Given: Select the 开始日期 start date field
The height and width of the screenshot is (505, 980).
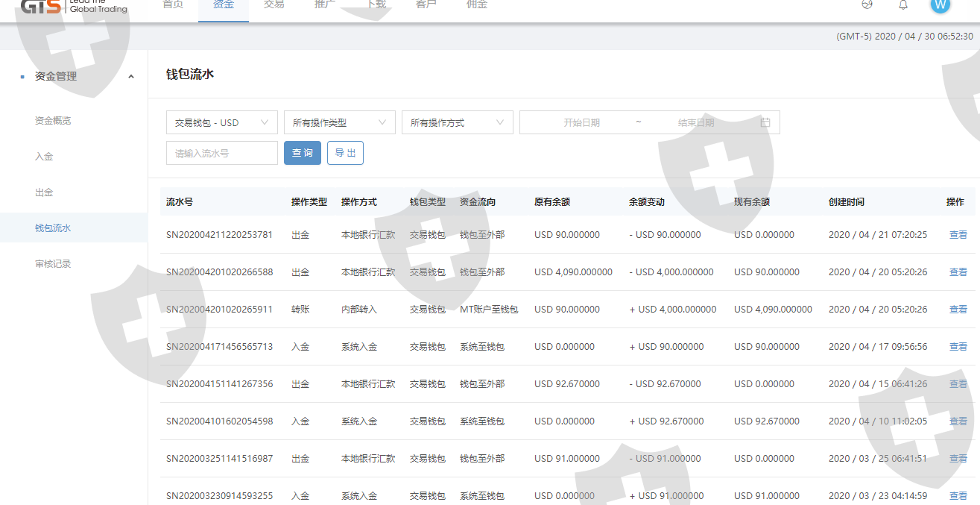Looking at the screenshot, I should point(581,122).
